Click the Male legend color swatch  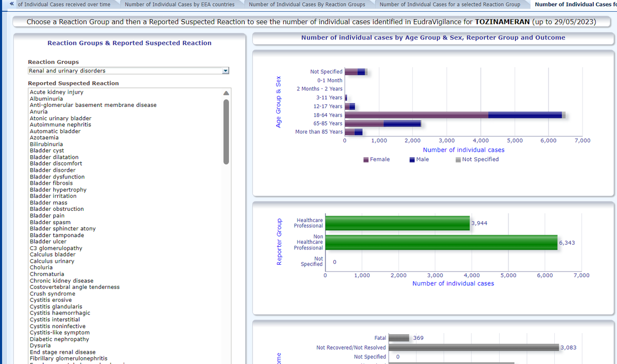tap(412, 160)
